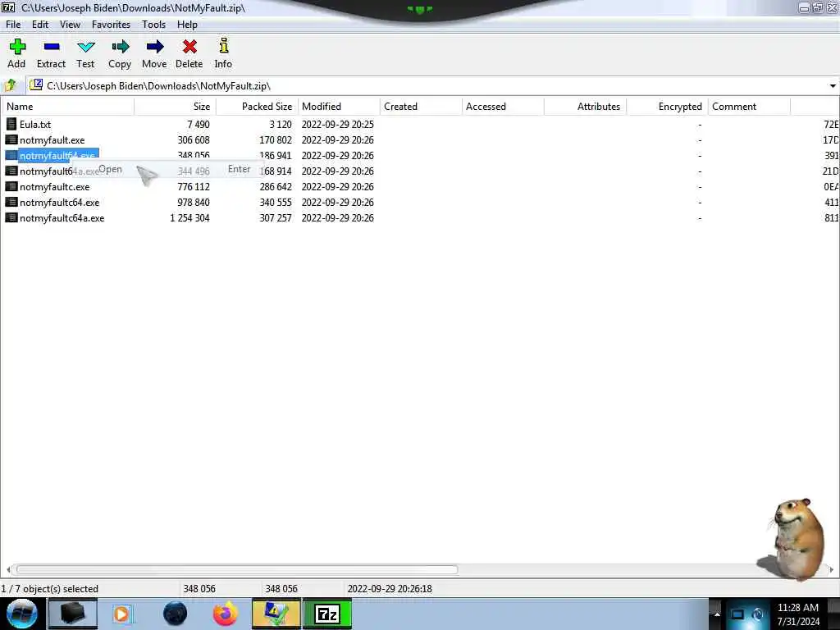Click the black box taskbar icon
The width and height of the screenshot is (840, 630).
click(x=73, y=614)
